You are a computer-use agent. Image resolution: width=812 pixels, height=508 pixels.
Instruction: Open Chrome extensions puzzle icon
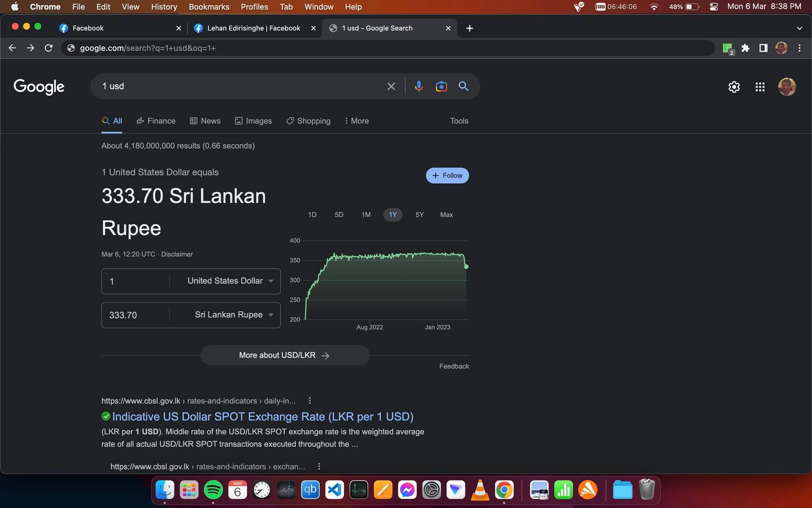pyautogui.click(x=745, y=48)
